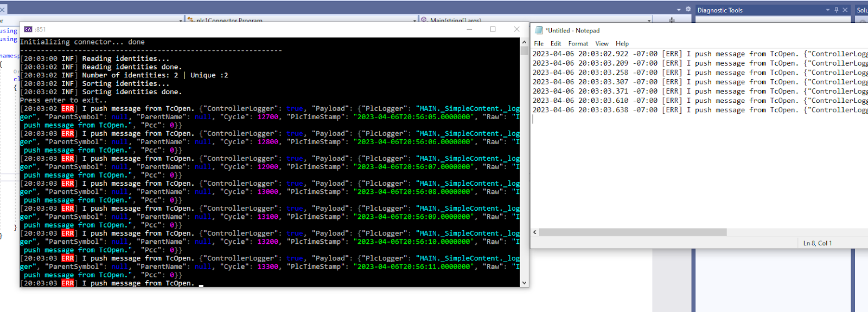Click the 'Ln 8, Col 1' status in Notepad
Viewport: 868px width, 312px height.
tap(818, 243)
